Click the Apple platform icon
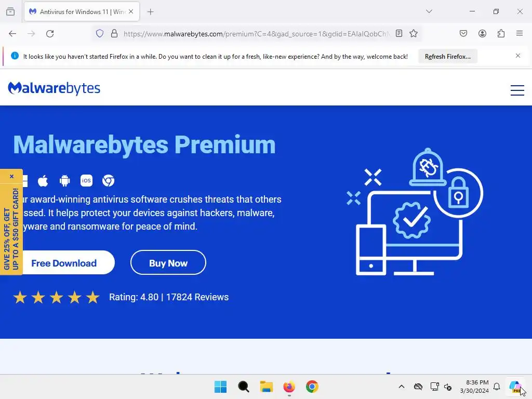532x399 pixels. pyautogui.click(x=43, y=181)
